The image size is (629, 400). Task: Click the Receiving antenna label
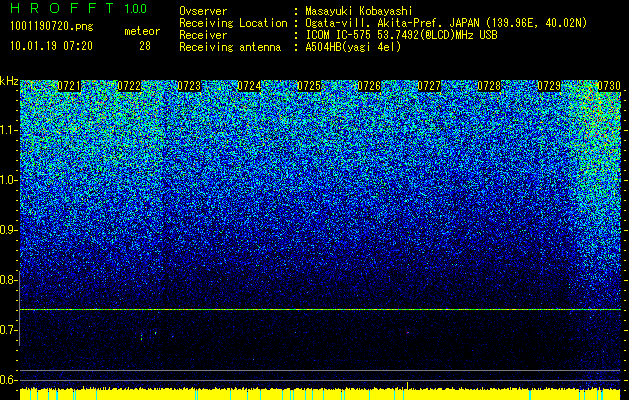pos(230,47)
